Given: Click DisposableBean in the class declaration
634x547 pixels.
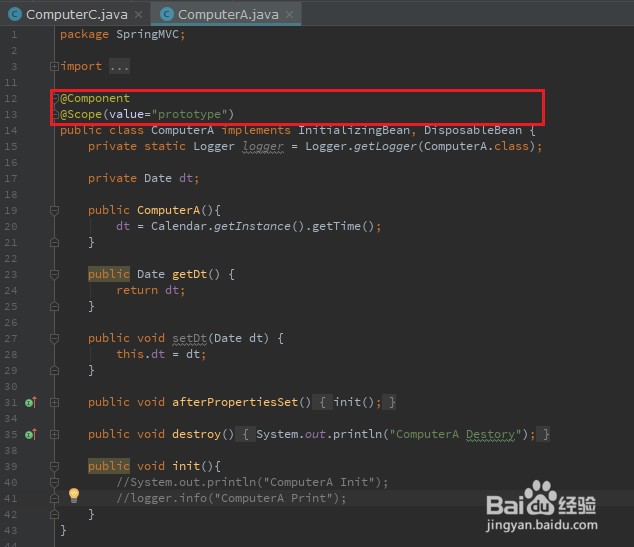Looking at the screenshot, I should (473, 130).
